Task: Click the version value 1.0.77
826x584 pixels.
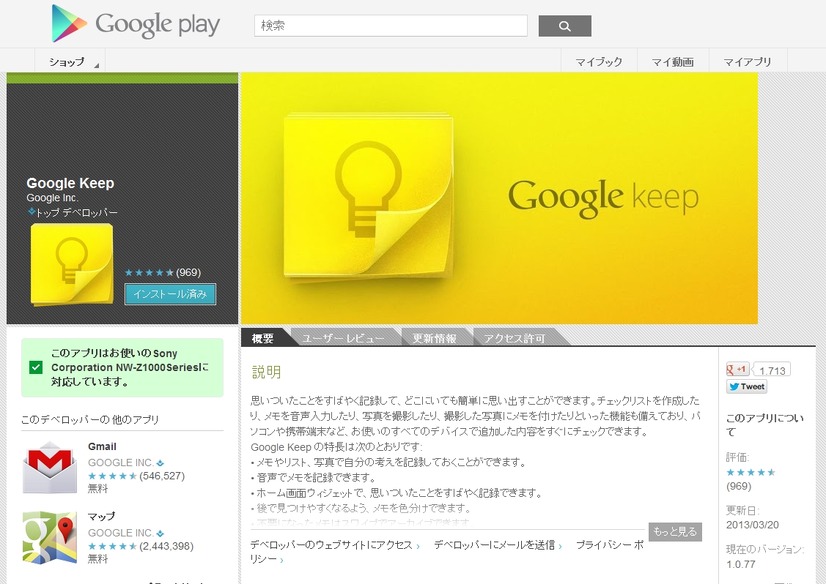Action: click(741, 564)
